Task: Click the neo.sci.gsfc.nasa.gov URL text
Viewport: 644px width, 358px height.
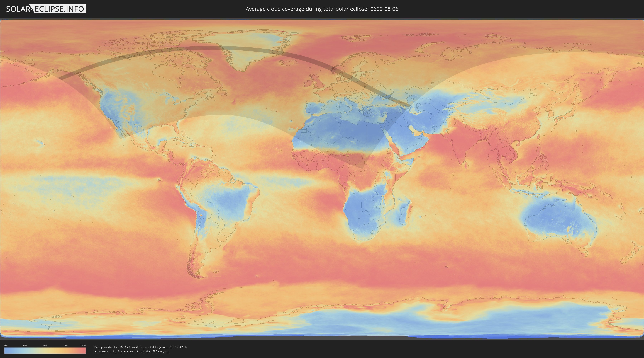Action: [x=114, y=352]
